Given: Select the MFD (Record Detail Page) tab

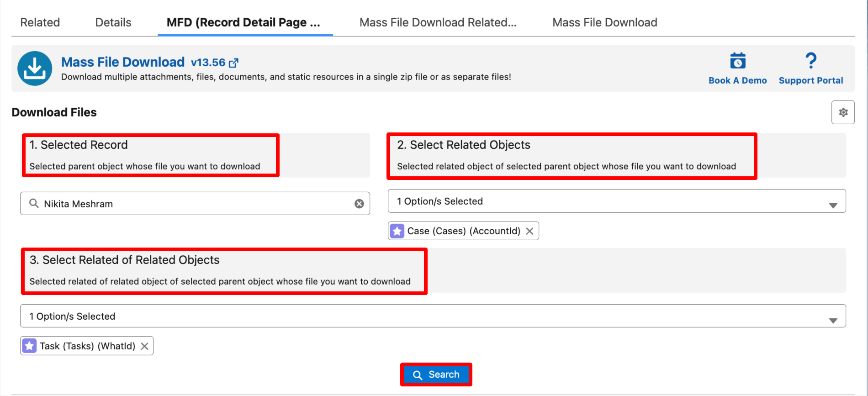Looking at the screenshot, I should tap(243, 22).
